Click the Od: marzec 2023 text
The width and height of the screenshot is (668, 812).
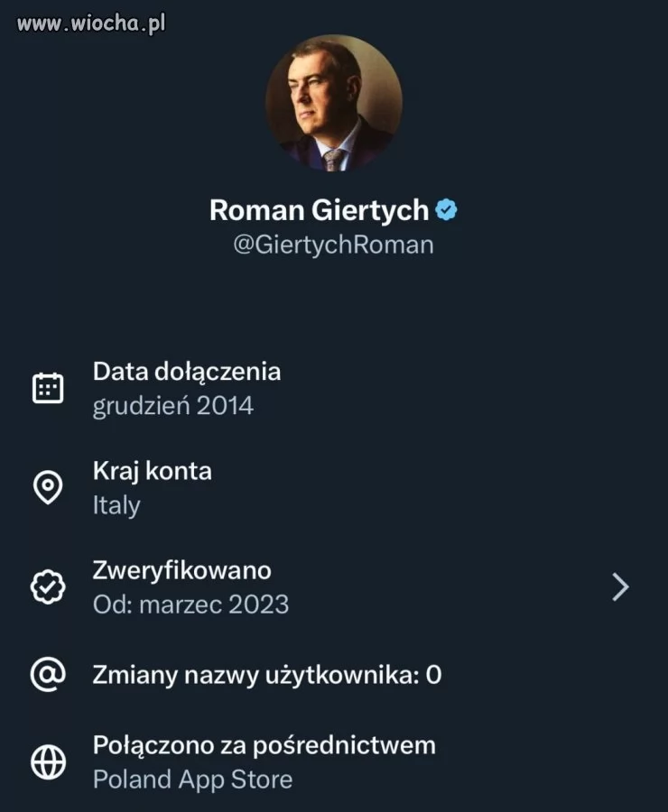[x=190, y=604]
